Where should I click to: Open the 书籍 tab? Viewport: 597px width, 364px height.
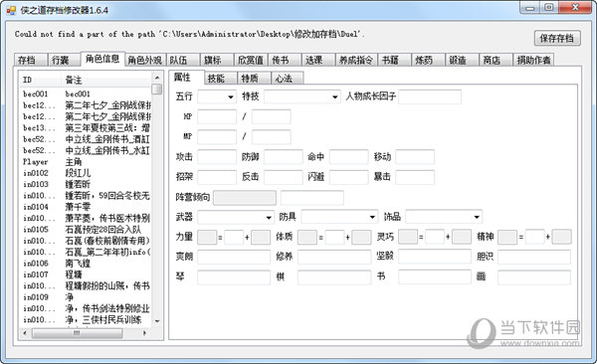pos(394,60)
